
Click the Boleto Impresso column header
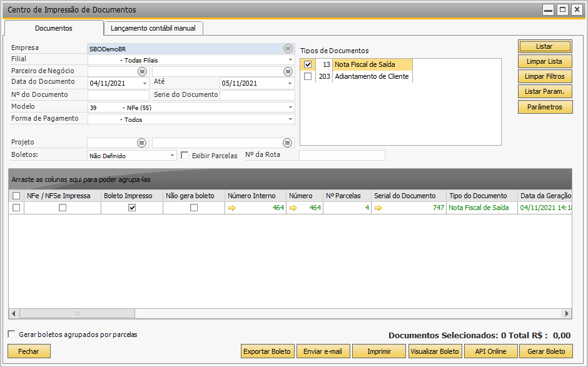(132, 196)
